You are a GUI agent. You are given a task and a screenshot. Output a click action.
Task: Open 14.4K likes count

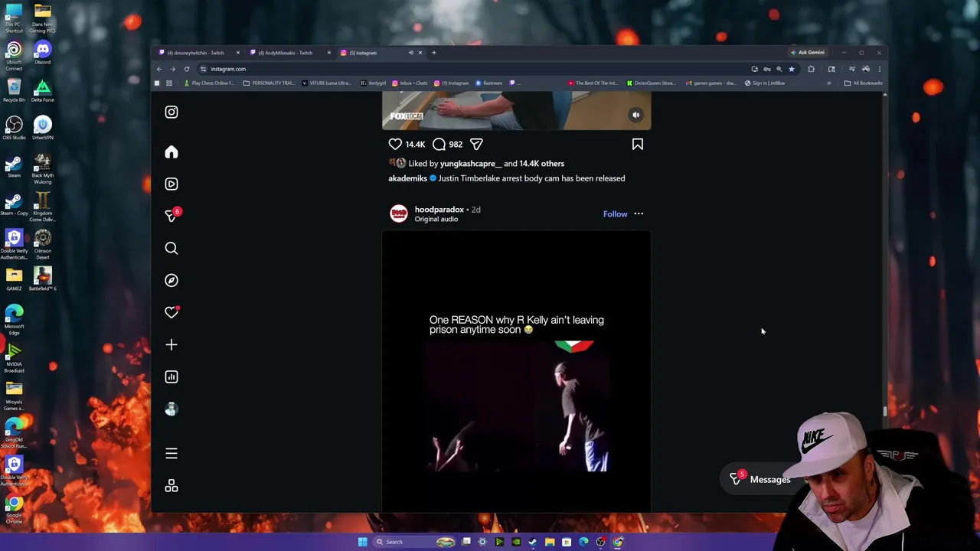(x=415, y=145)
